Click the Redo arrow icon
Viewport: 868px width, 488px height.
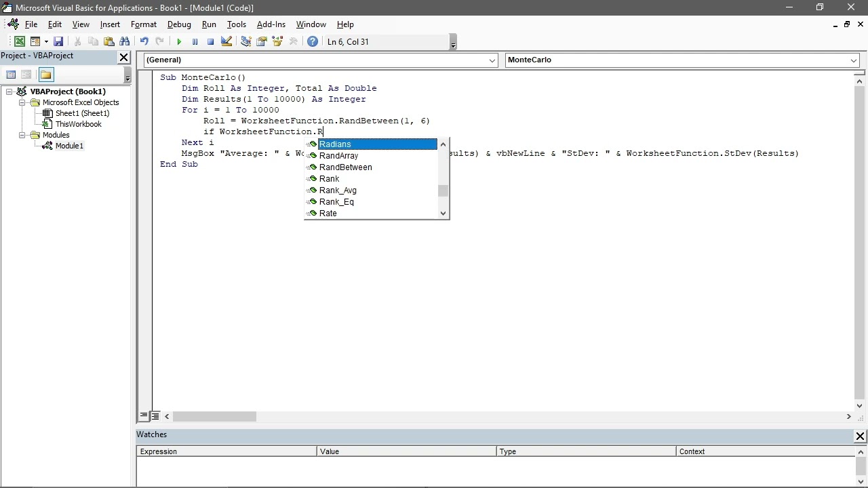click(x=159, y=42)
